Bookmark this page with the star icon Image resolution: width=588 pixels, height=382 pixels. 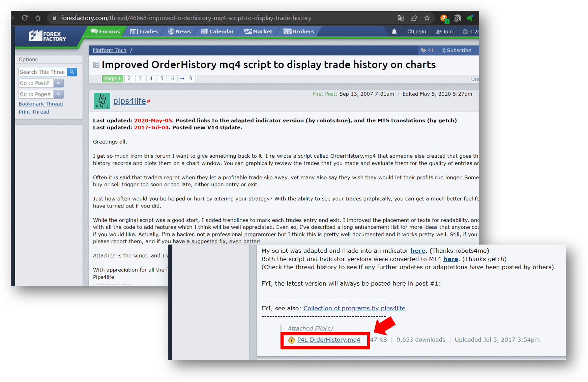tap(427, 18)
